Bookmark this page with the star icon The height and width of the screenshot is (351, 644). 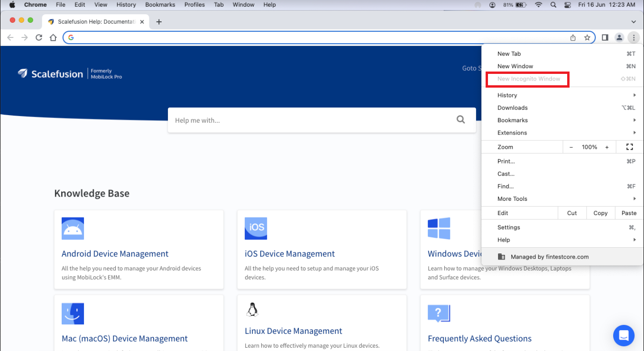587,37
